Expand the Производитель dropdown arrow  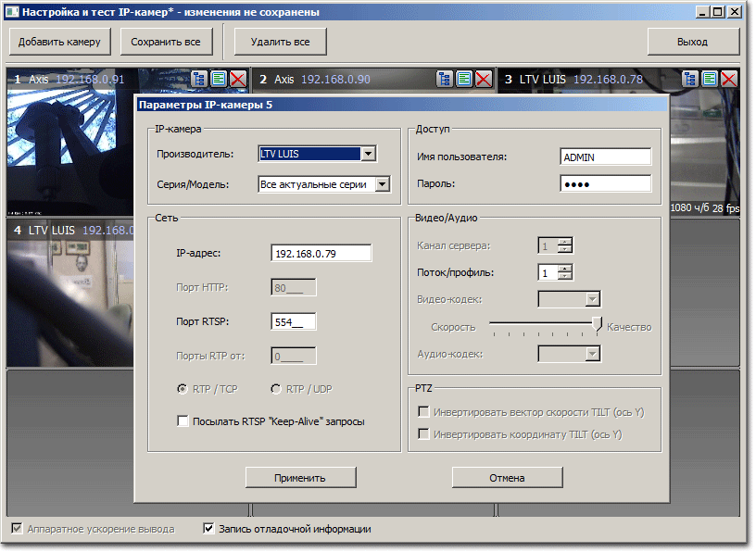[369, 154]
